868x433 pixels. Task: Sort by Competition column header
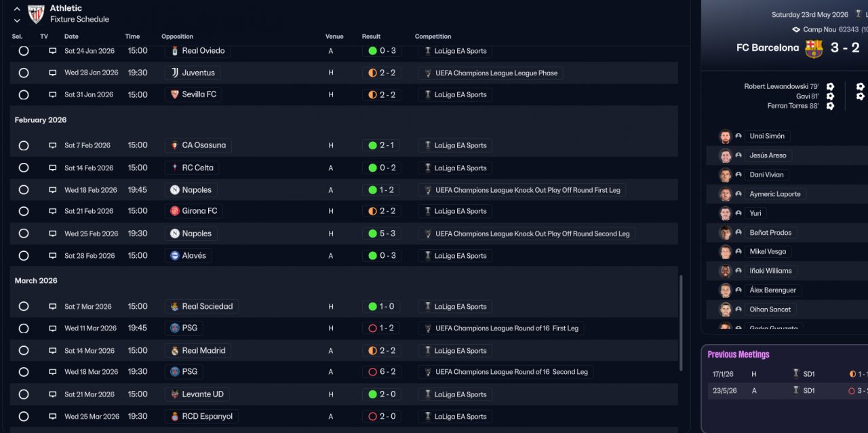click(433, 37)
